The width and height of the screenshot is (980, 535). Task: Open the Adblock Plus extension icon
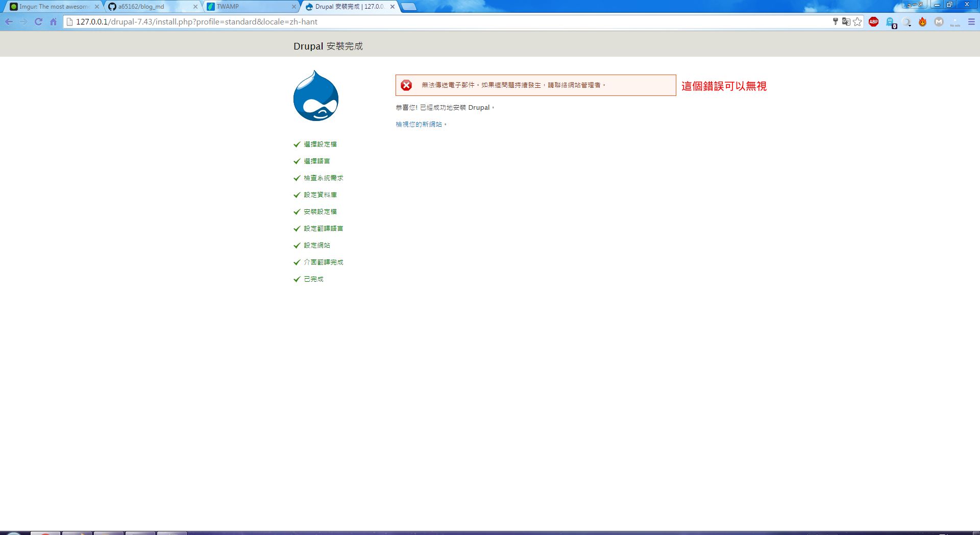(873, 22)
